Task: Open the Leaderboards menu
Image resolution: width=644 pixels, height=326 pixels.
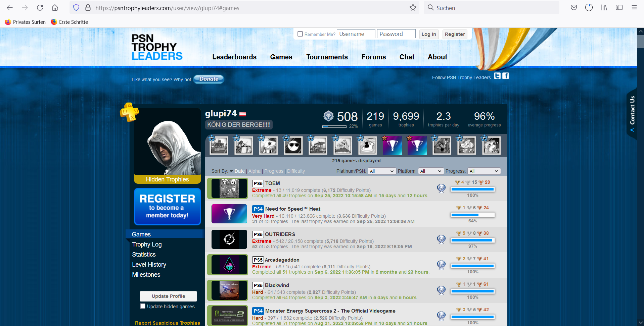Action: point(234,57)
